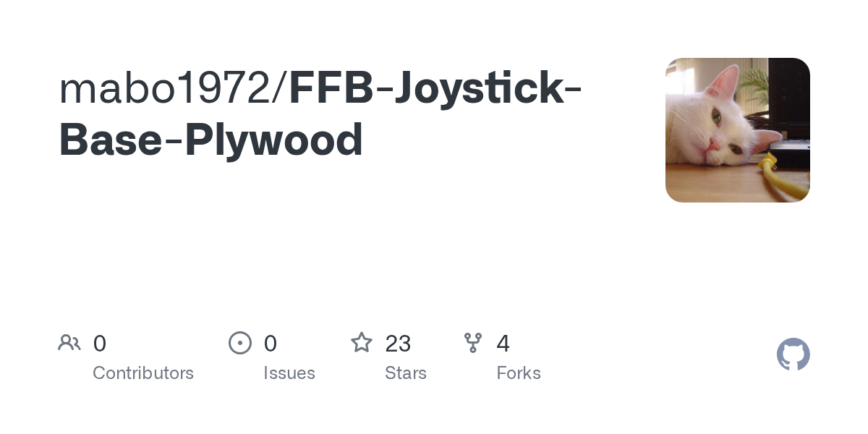Viewport: 868px width, 434px height.
Task: Click the Contributors people icon
Action: [x=69, y=342]
